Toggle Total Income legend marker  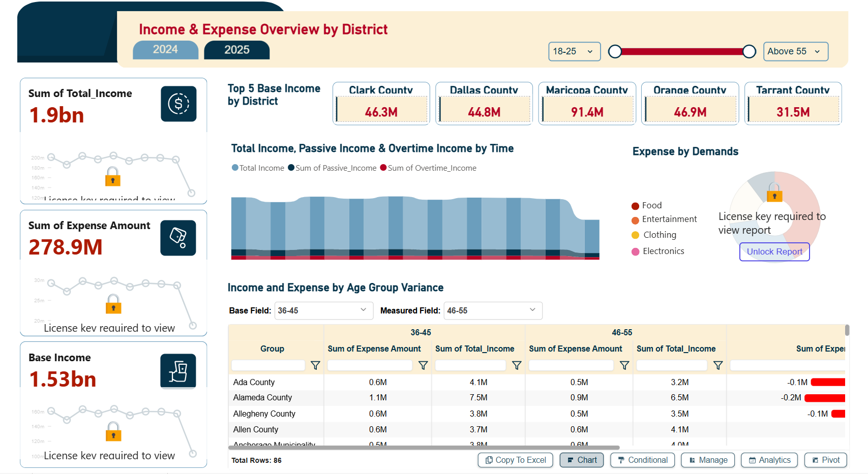(235, 168)
